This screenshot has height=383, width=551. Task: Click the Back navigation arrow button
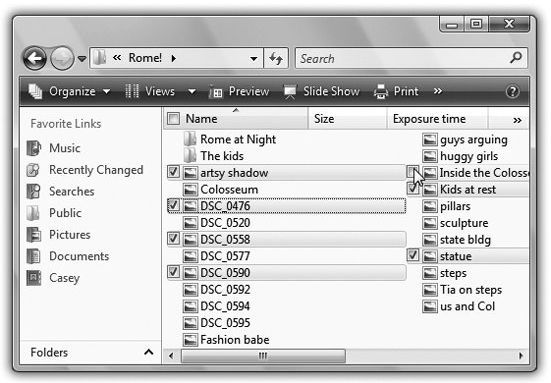coord(34,58)
